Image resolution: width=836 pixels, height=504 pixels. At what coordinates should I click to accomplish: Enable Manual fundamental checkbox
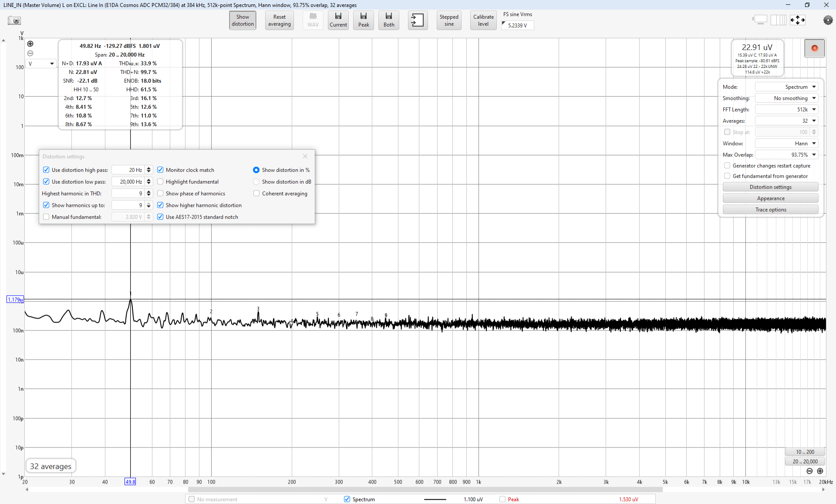(x=46, y=217)
